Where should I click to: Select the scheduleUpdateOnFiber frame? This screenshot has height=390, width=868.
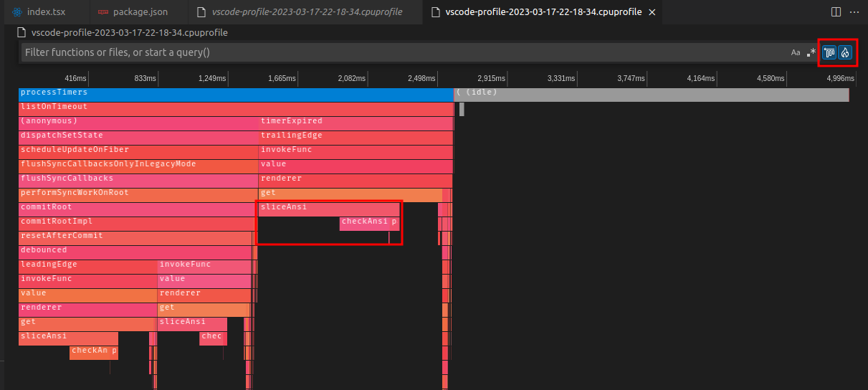[x=138, y=152]
